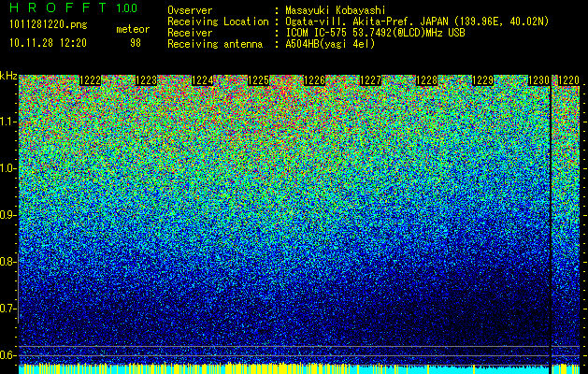This screenshot has height=374, width=588.
Task: Click the 1.1 frequency axis label
Action: point(8,122)
